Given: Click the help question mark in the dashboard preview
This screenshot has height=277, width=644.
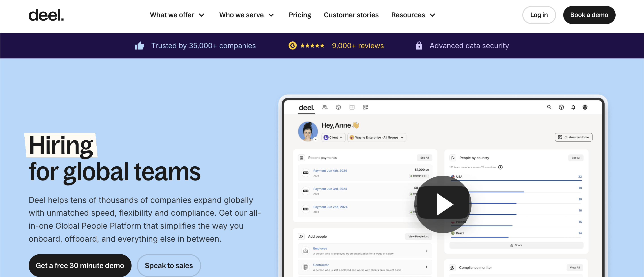Looking at the screenshot, I should coord(561,107).
